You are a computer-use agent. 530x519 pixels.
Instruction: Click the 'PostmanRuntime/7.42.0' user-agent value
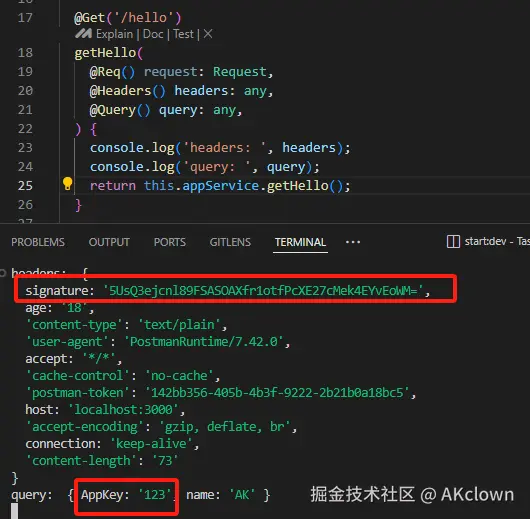(204, 342)
